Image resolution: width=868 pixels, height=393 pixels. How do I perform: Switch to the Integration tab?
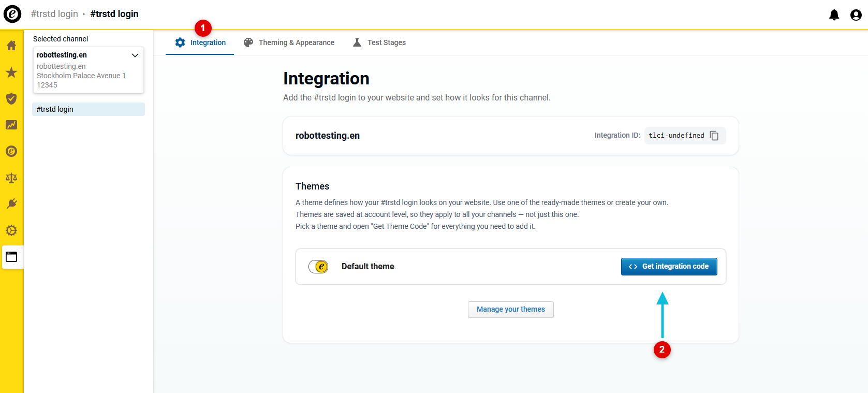click(200, 42)
